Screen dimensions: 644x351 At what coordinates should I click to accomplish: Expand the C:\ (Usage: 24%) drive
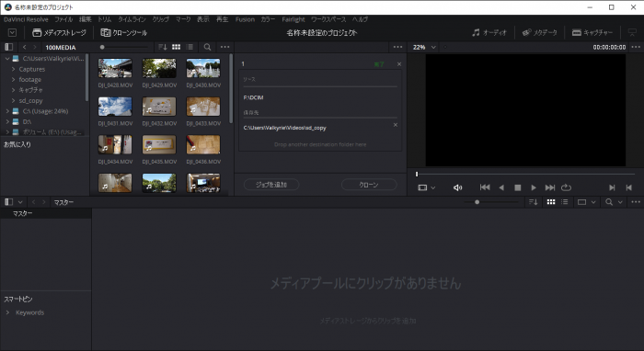click(x=7, y=111)
